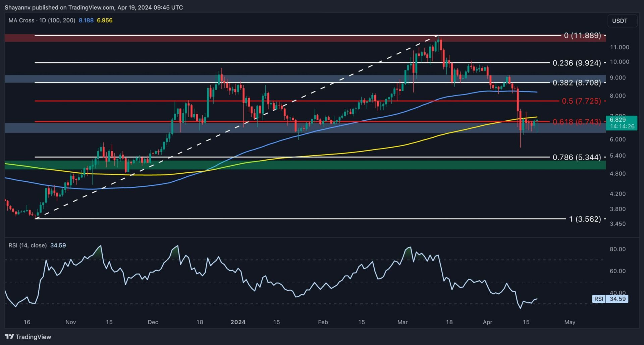Select Fibonacci level 1 (3.562) label
The height and width of the screenshot is (345, 644).
585,219
